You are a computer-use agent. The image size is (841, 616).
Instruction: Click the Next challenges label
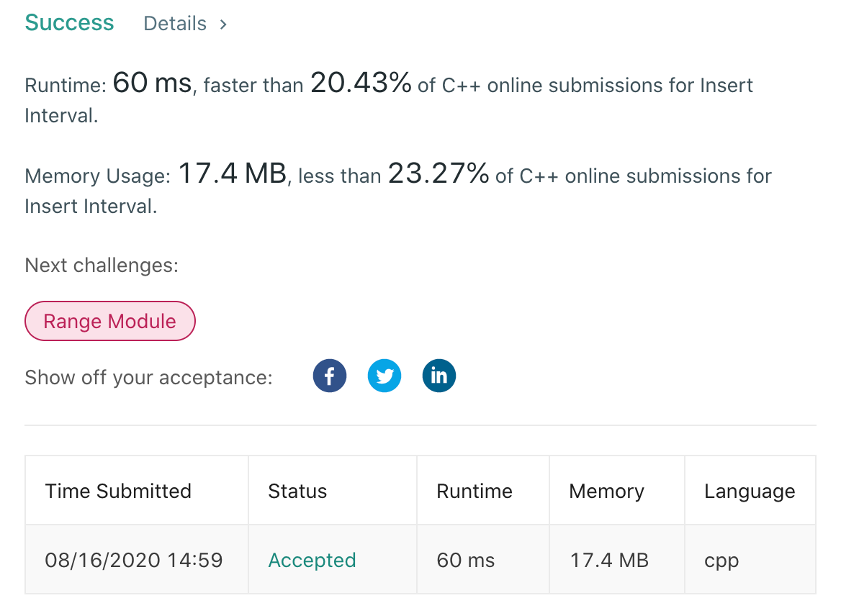pyautogui.click(x=102, y=265)
